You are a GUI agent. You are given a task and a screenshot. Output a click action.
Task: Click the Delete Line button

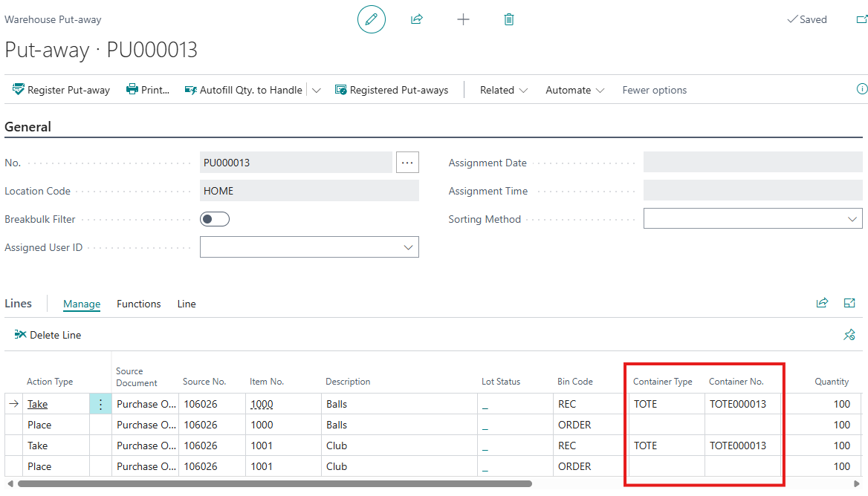(48, 335)
